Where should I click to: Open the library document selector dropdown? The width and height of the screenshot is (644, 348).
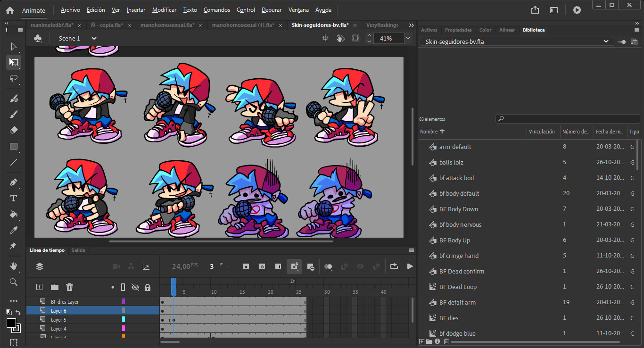(x=607, y=41)
